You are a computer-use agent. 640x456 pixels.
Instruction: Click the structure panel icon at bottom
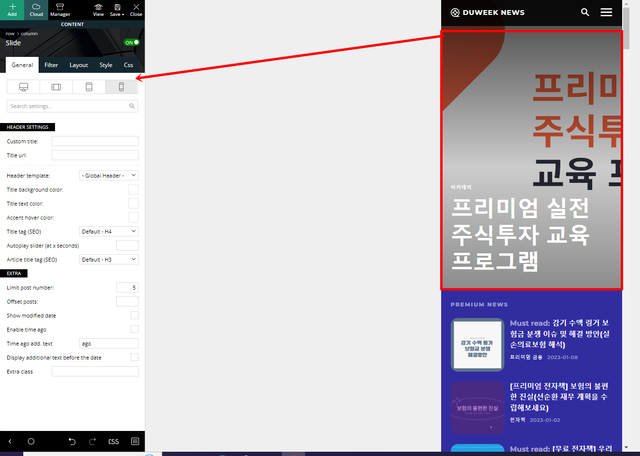tap(135, 441)
